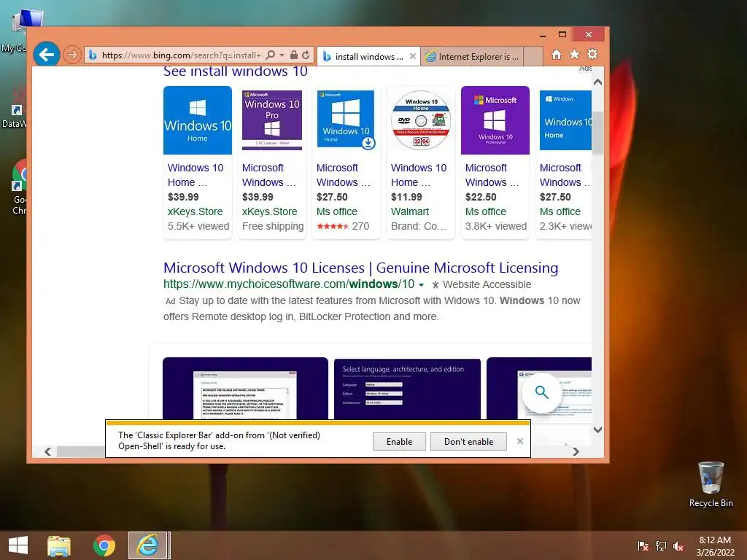Screen dimensions: 747x560
Task: Click the network status tray icon
Action: click(x=661, y=546)
